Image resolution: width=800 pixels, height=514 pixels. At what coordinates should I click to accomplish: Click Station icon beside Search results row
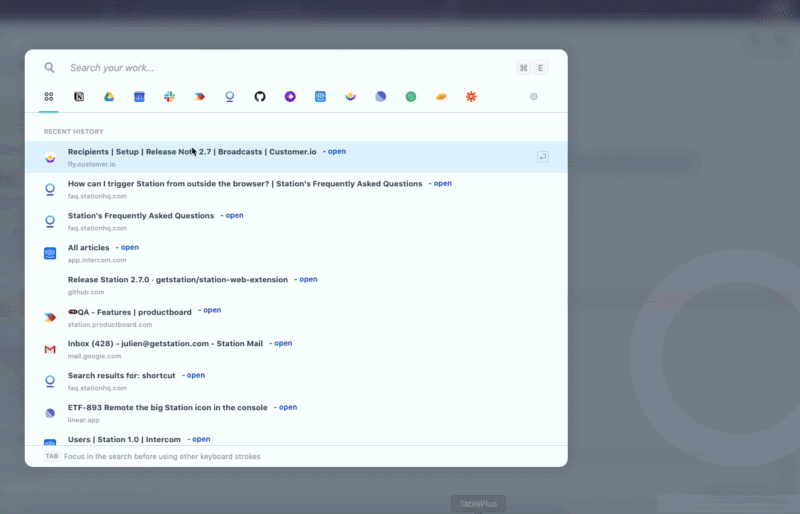pyautogui.click(x=50, y=381)
